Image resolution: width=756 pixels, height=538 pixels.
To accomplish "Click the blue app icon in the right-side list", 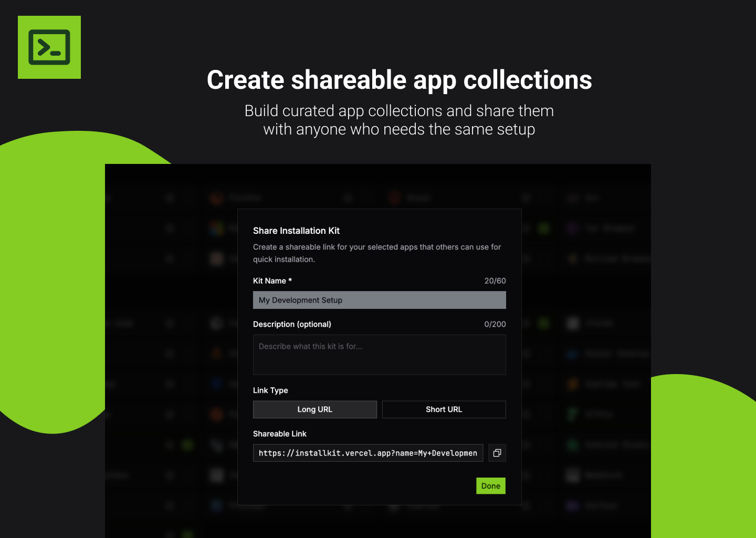I will pos(572,354).
